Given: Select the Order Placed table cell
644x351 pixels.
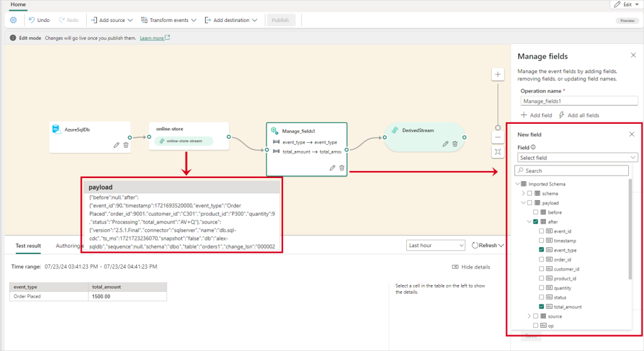Looking at the screenshot, I should click(49, 296).
